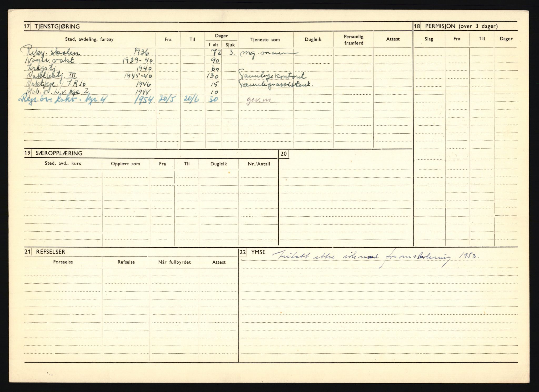Image resolution: width=539 pixels, height=392 pixels.
Task: Select the Forseelse column header
Action: (x=63, y=262)
